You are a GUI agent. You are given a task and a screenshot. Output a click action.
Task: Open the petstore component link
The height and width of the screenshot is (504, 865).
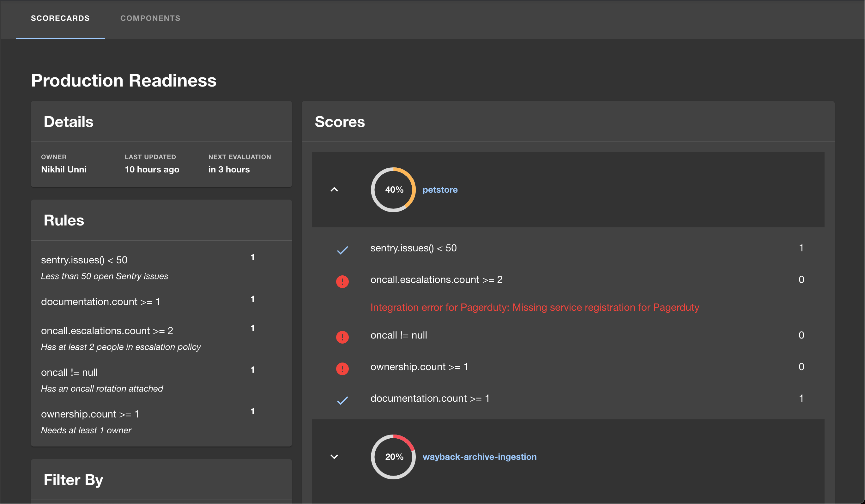[440, 190]
